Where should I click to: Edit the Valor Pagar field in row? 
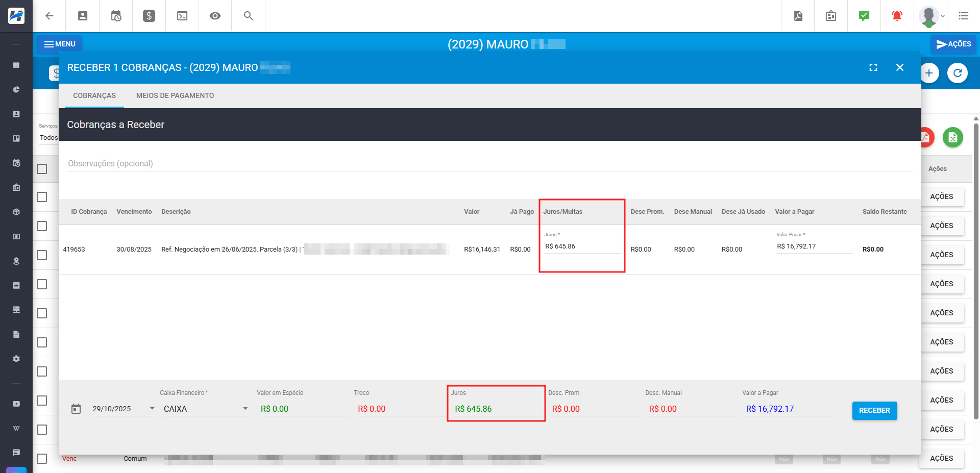tap(815, 246)
